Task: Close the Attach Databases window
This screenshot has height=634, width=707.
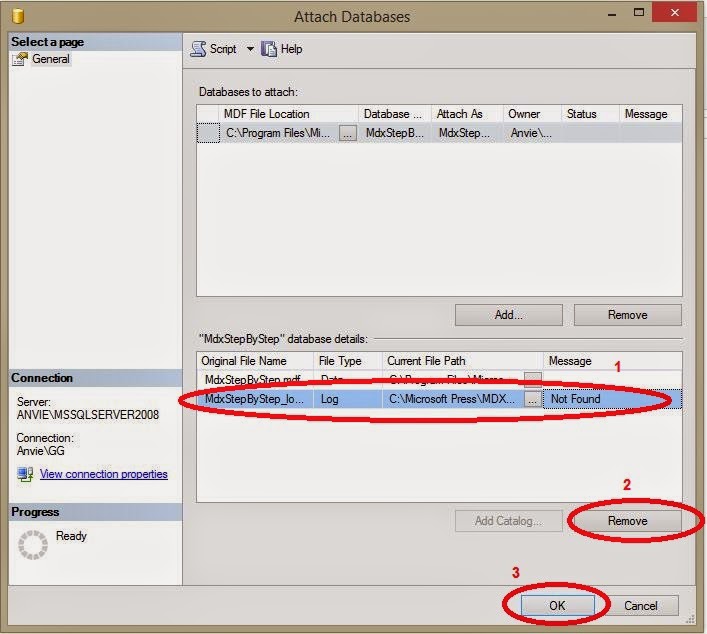Action: pyautogui.click(x=675, y=13)
